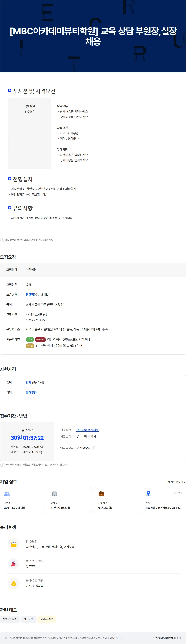This screenshot has height=644, width=186.
Task: Click the 중견기업 (코스닥) card
Action: click(x=69, y=500)
